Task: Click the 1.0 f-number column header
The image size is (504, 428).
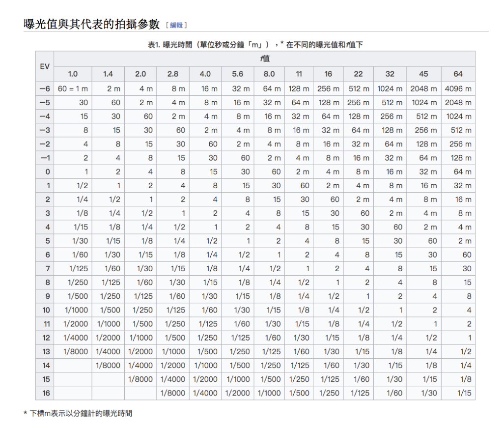Action: click(x=73, y=74)
